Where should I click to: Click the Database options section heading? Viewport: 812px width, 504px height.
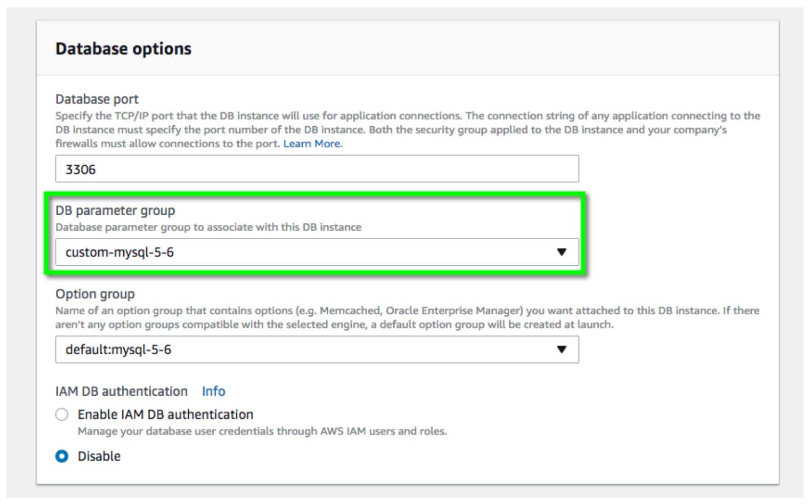123,49
